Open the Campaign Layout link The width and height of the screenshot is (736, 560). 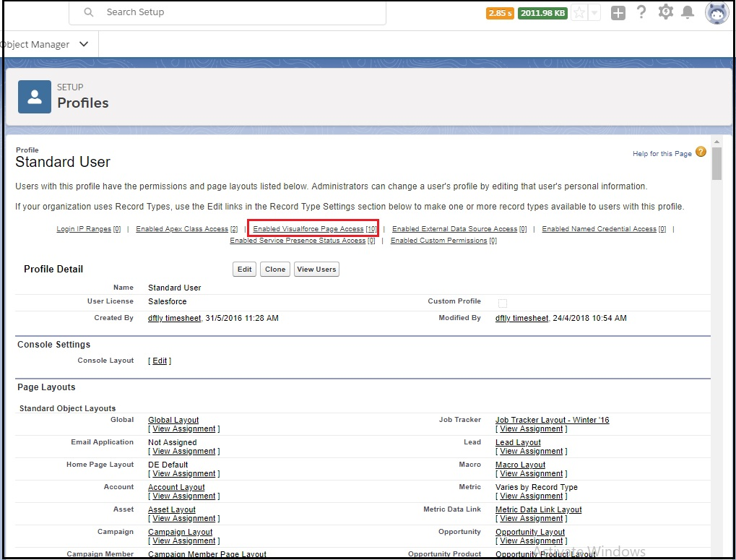coord(181,533)
